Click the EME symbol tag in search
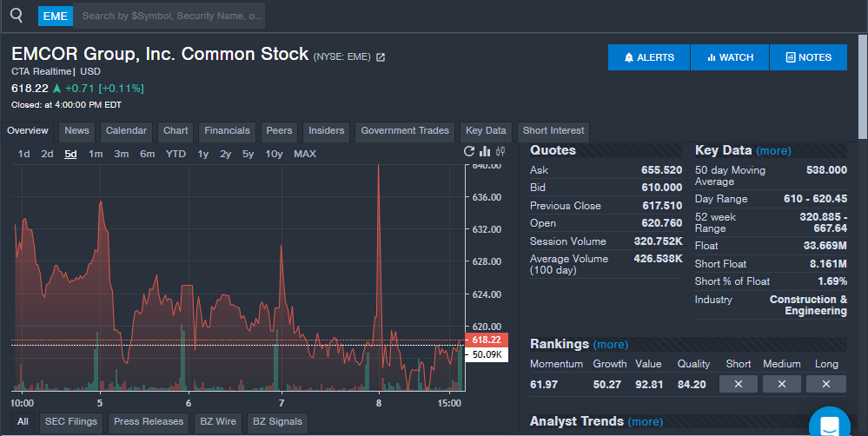 (x=56, y=16)
